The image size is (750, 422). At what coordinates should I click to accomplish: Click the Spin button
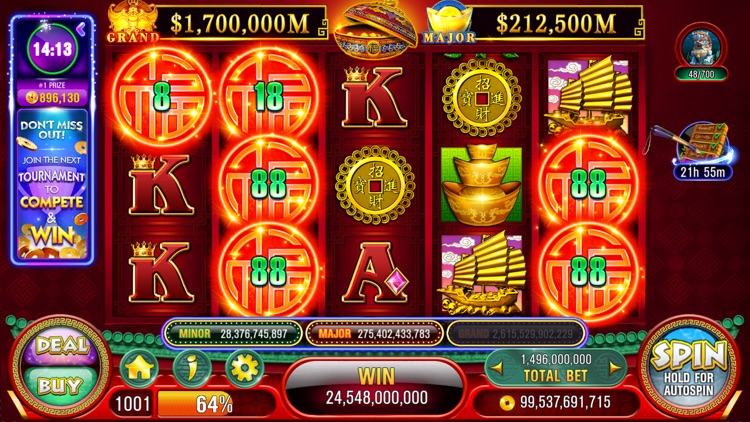tap(689, 367)
